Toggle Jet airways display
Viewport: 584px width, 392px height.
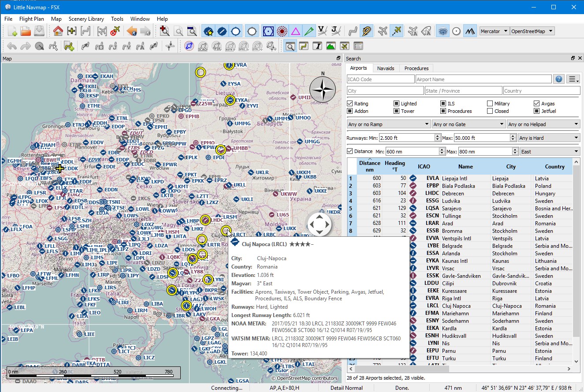336,31
